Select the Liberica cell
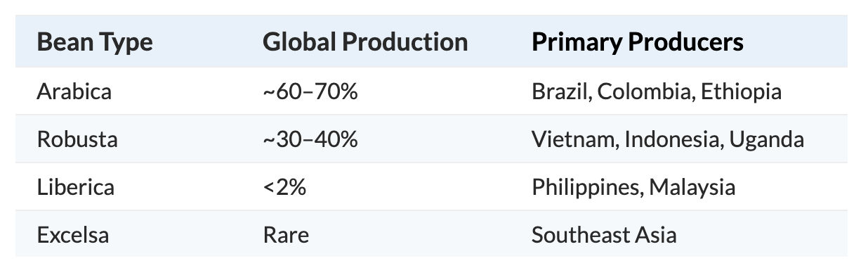 click(75, 187)
